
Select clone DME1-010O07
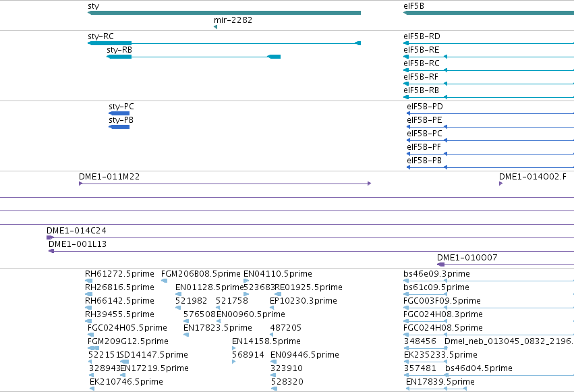click(467, 258)
